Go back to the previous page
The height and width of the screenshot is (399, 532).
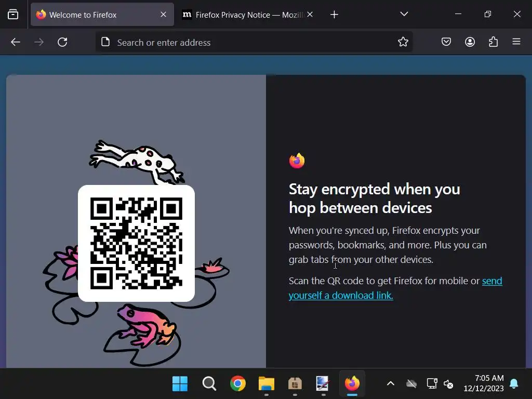coord(16,42)
